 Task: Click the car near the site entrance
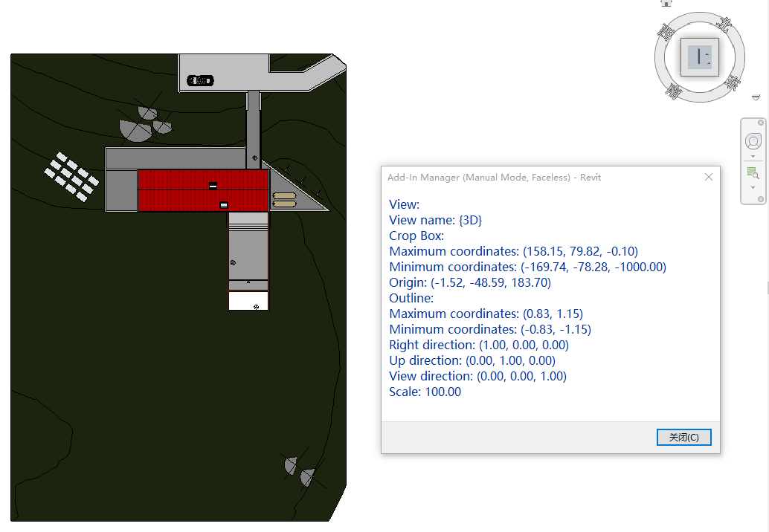coord(199,80)
